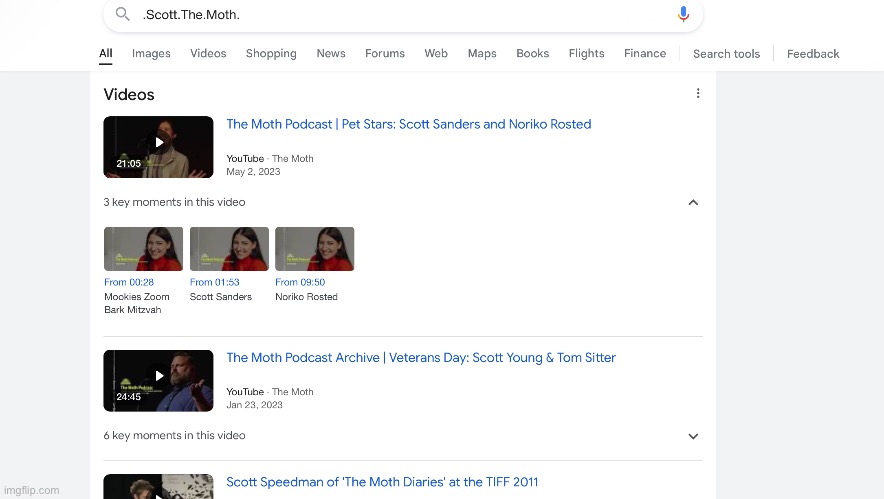Open Search tools
Viewport: 884px width, 499px height.
tap(727, 54)
